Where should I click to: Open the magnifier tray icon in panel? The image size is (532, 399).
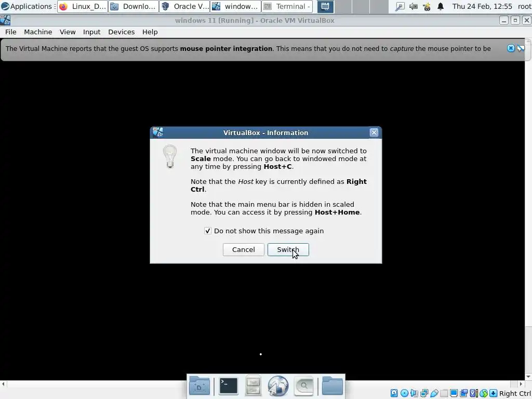(400, 6)
